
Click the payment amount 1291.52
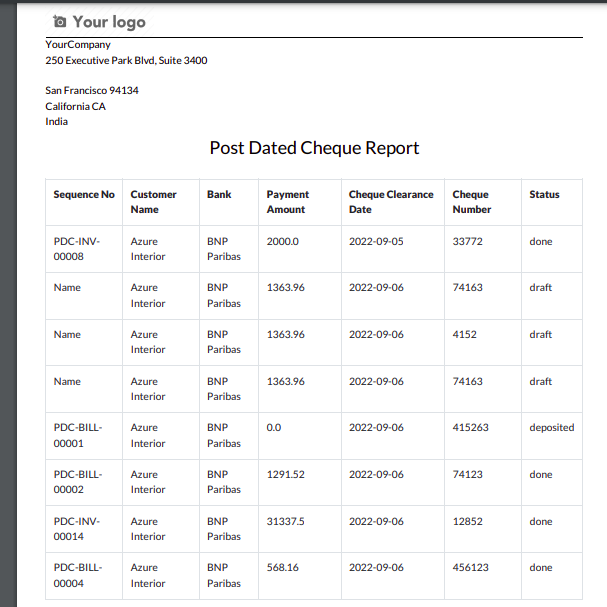(x=285, y=475)
